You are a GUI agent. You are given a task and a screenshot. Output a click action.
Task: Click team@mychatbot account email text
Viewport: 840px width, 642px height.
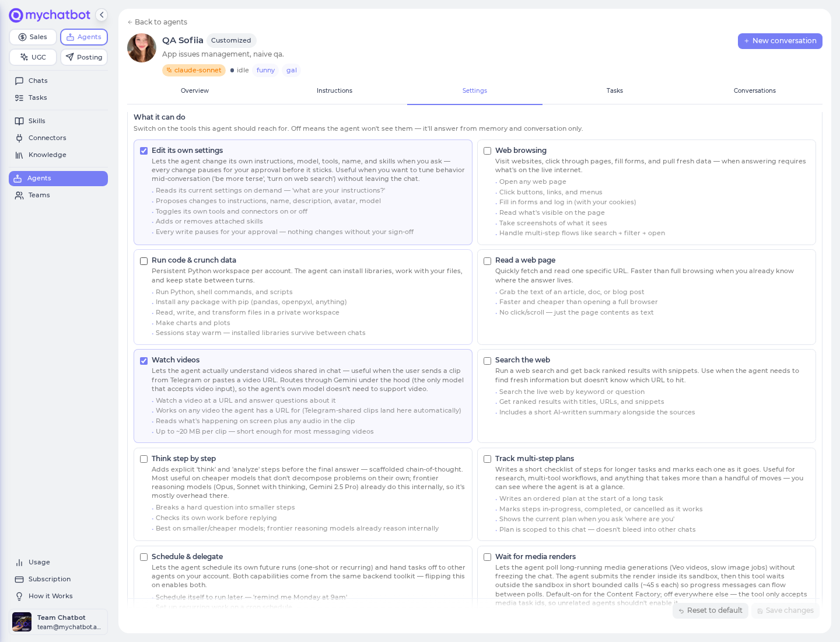click(x=69, y=627)
